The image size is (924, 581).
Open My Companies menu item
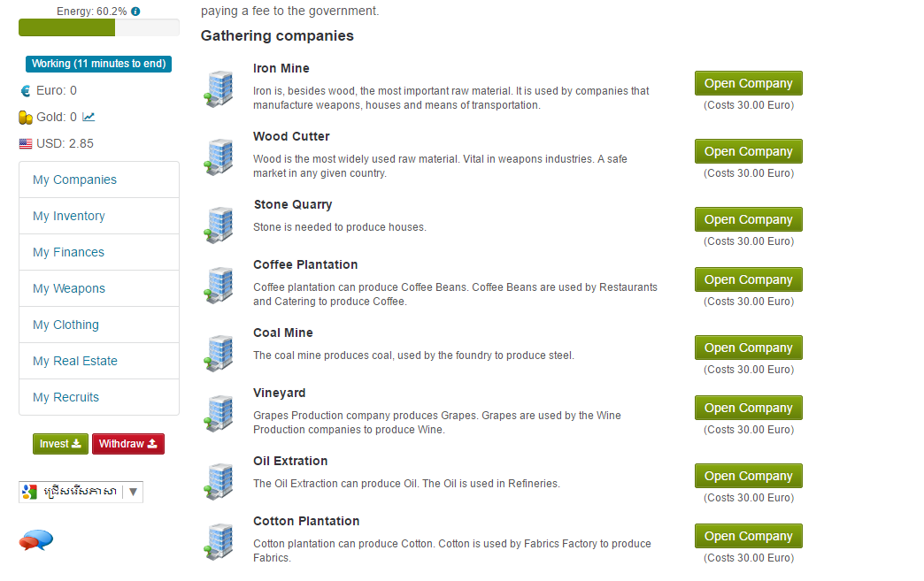[74, 180]
